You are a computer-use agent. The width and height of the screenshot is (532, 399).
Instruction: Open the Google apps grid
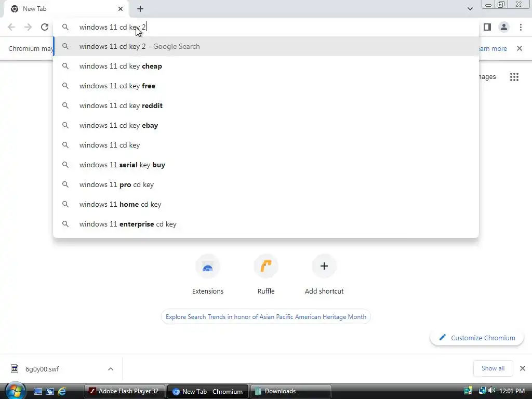514,77
